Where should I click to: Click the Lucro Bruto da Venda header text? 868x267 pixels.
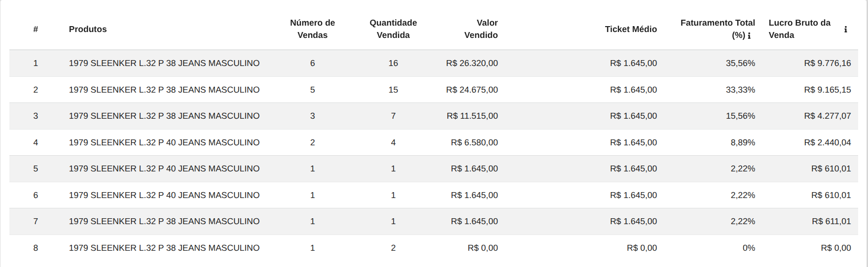pyautogui.click(x=799, y=29)
